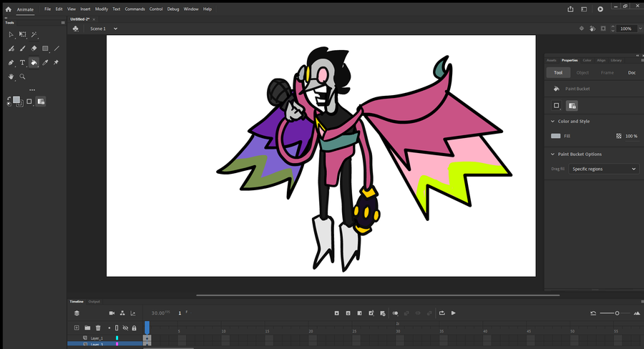The height and width of the screenshot is (349, 644).
Task: Select the Layer_1 row in timeline
Action: [x=105, y=338]
